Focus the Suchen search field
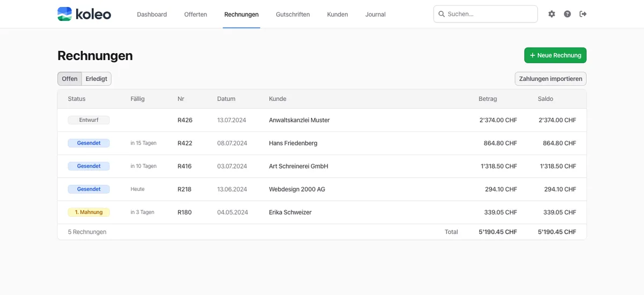The height and width of the screenshot is (295, 644). [489, 14]
